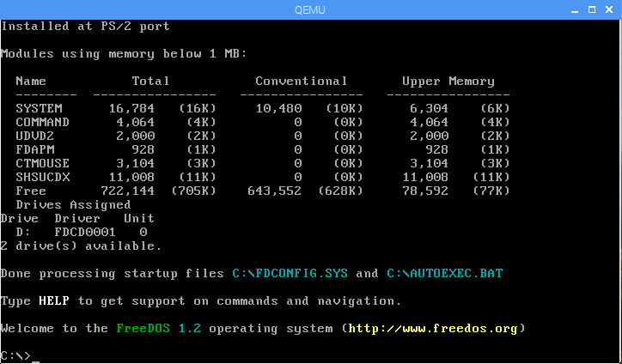
Task: Select the CTMOUSE module name
Action: click(x=42, y=163)
